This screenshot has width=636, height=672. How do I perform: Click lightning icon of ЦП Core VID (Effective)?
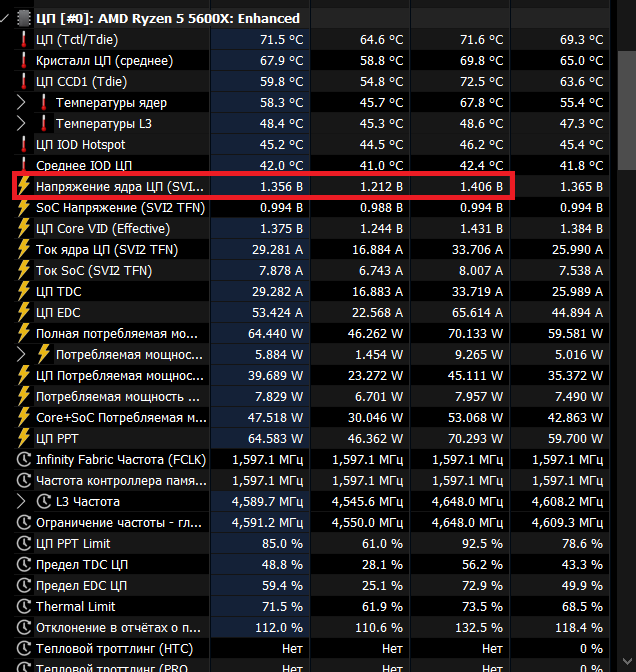pos(24,228)
